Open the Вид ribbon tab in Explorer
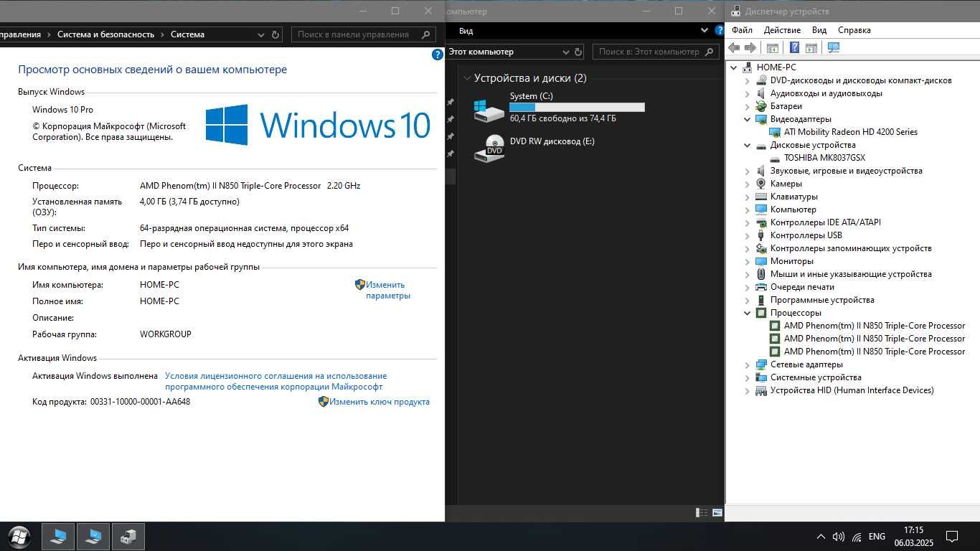The height and width of the screenshot is (551, 980). [466, 31]
